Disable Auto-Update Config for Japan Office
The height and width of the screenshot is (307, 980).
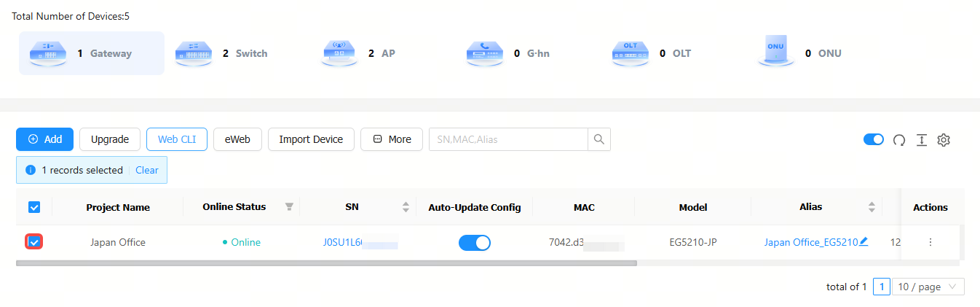[x=474, y=242]
